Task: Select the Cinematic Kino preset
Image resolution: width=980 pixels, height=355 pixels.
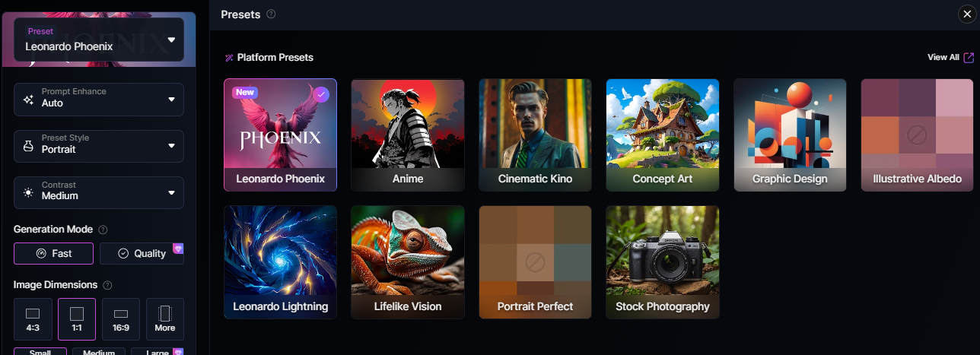Action: [535, 135]
